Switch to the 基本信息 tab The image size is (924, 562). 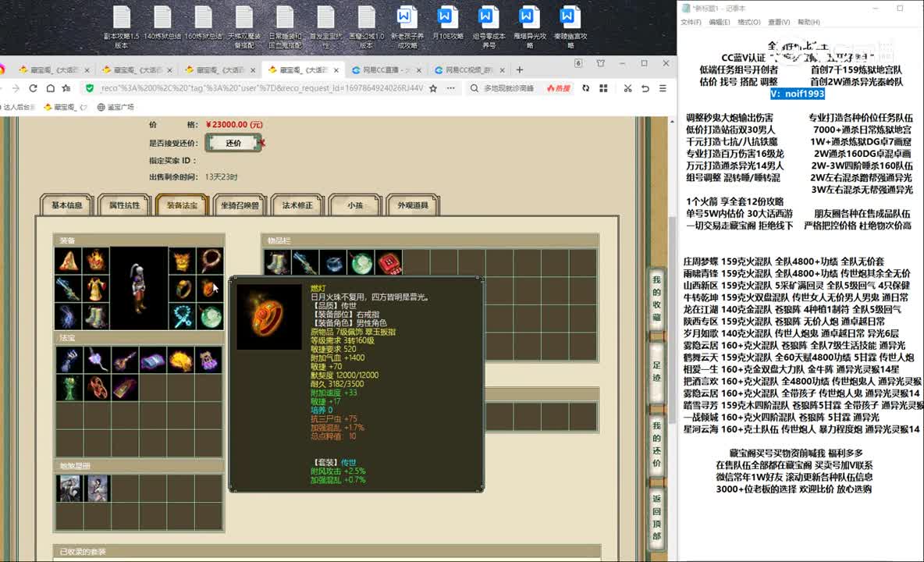[66, 205]
